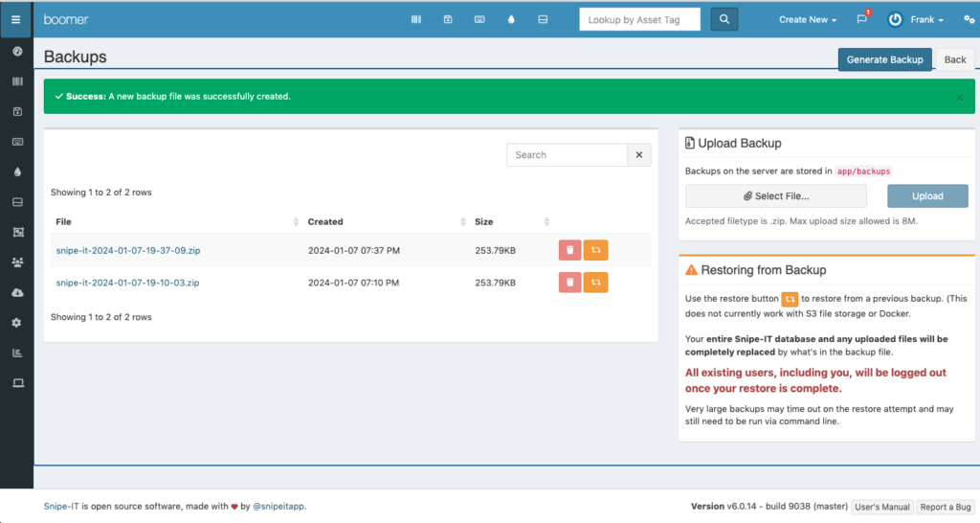Dismiss the green success alert
The image size is (980, 523).
pos(959,98)
